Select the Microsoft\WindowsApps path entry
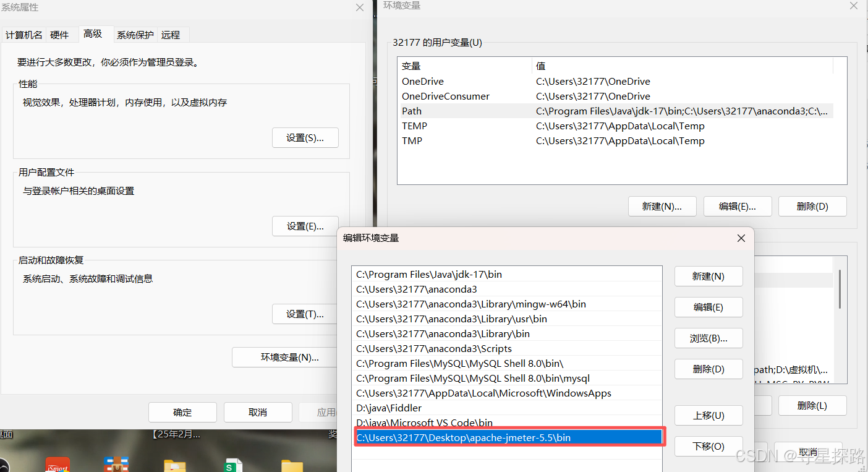Viewport: 868px width, 472px height. pyautogui.click(x=507, y=393)
